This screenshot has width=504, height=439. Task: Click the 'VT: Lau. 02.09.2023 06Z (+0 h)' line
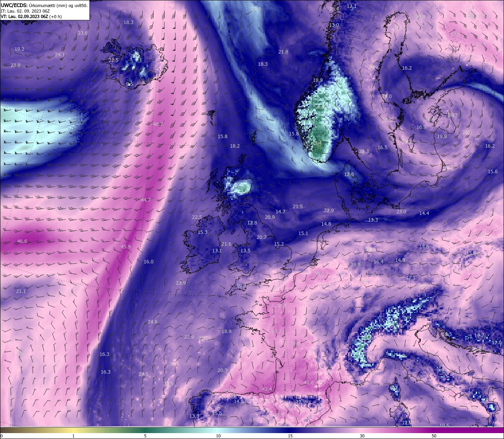(31, 17)
